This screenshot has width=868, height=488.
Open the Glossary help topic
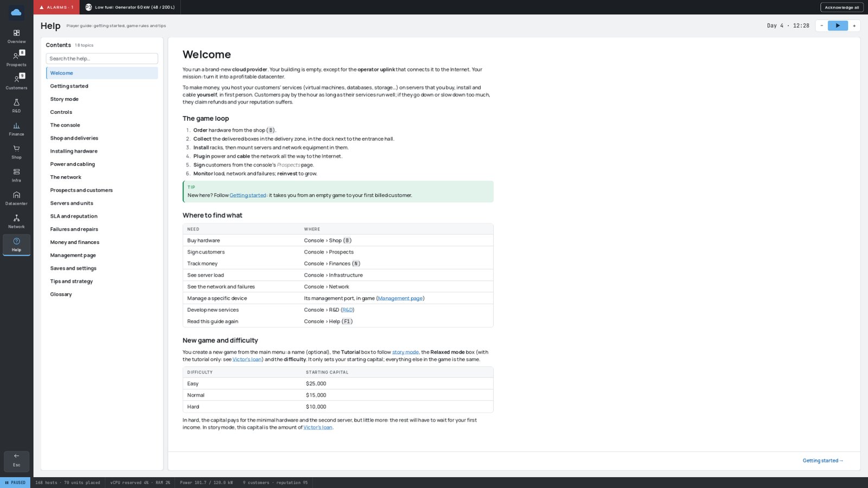[x=102, y=294]
